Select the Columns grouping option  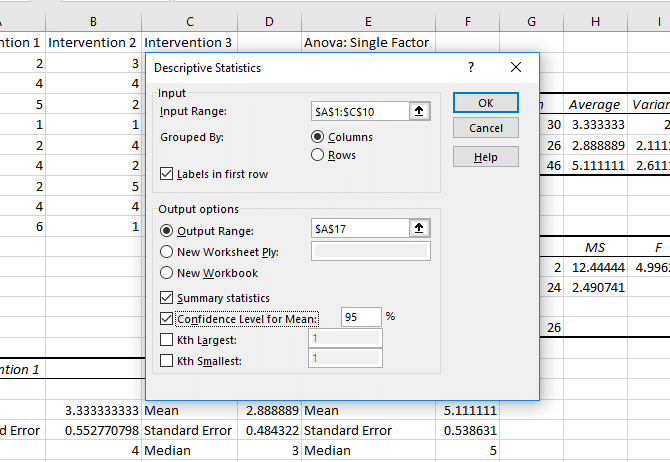point(318,137)
